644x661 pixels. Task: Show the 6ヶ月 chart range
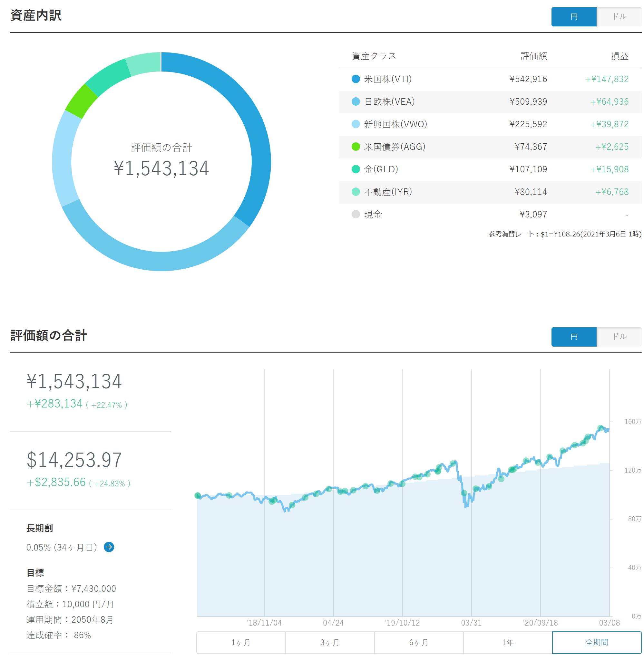click(x=419, y=642)
